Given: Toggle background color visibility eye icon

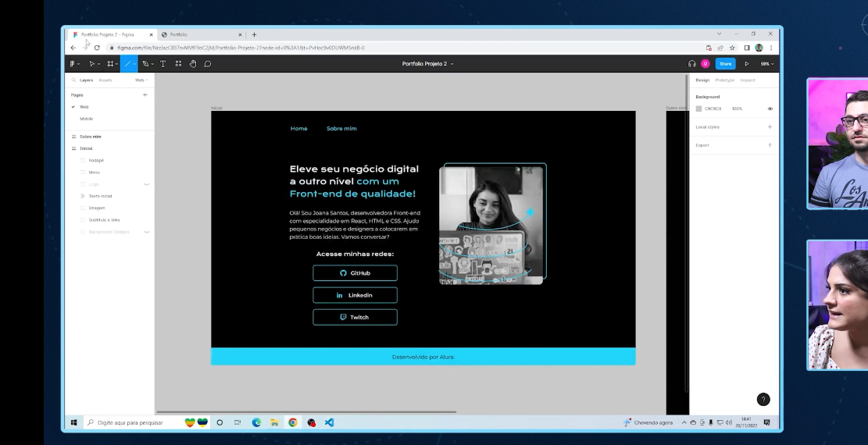Looking at the screenshot, I should tap(770, 109).
